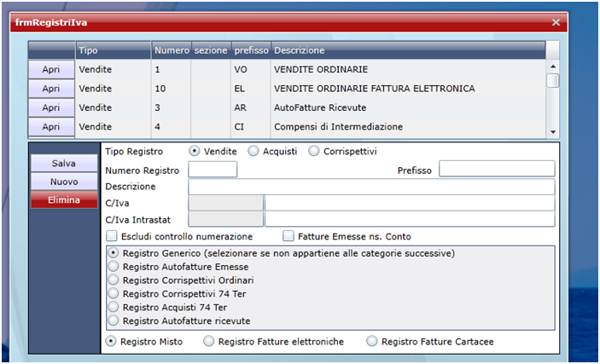Click the number '4' cell
This screenshot has height=364, width=600.
click(172, 126)
